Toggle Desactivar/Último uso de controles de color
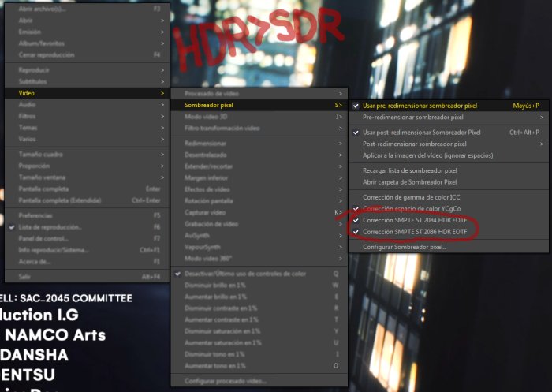 coord(259,274)
